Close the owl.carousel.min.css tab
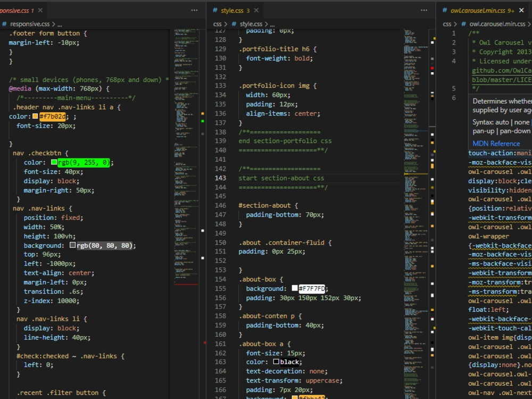 click(522, 10)
